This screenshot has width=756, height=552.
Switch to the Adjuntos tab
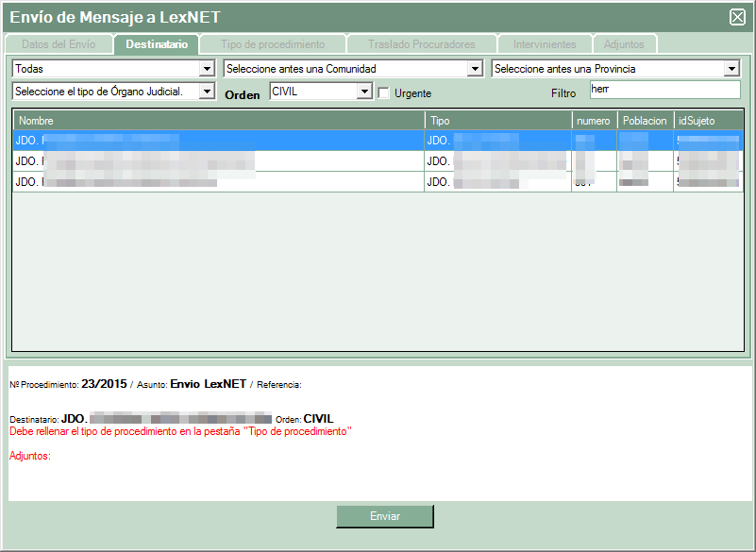coord(624,44)
